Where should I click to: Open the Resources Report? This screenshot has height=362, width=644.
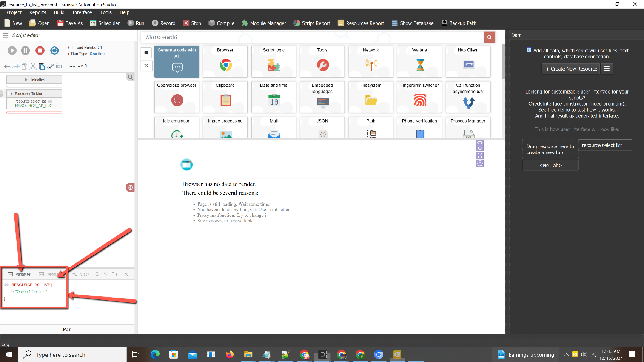pos(361,23)
